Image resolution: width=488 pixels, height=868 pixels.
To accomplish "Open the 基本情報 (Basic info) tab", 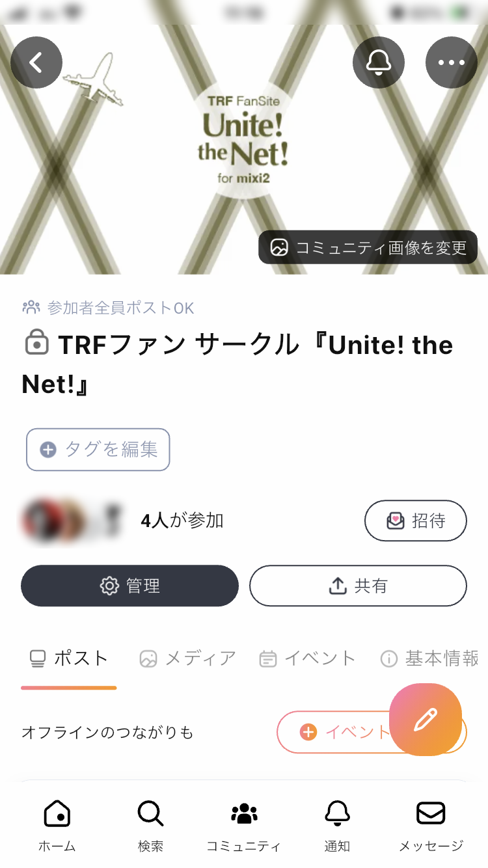I will point(429,658).
